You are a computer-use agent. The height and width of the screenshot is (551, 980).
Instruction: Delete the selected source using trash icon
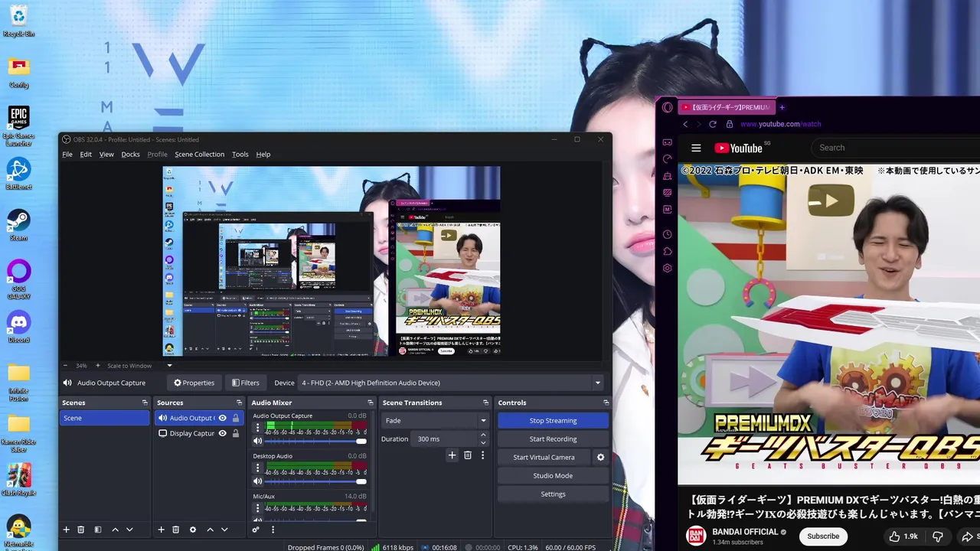click(x=175, y=530)
